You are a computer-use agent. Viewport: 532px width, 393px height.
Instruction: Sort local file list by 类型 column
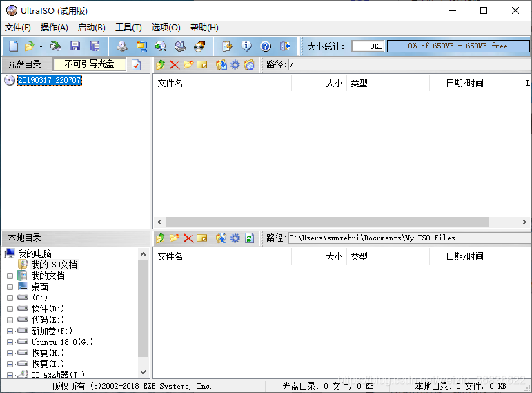click(388, 256)
